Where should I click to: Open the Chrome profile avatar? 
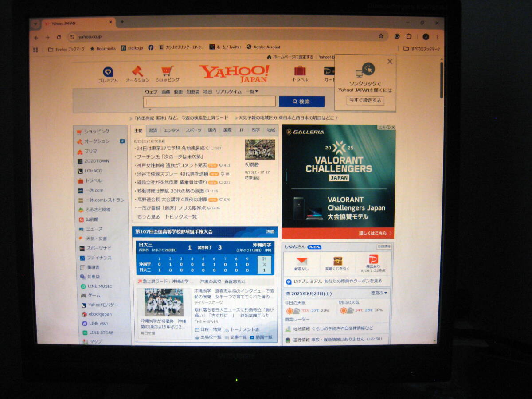(x=426, y=36)
